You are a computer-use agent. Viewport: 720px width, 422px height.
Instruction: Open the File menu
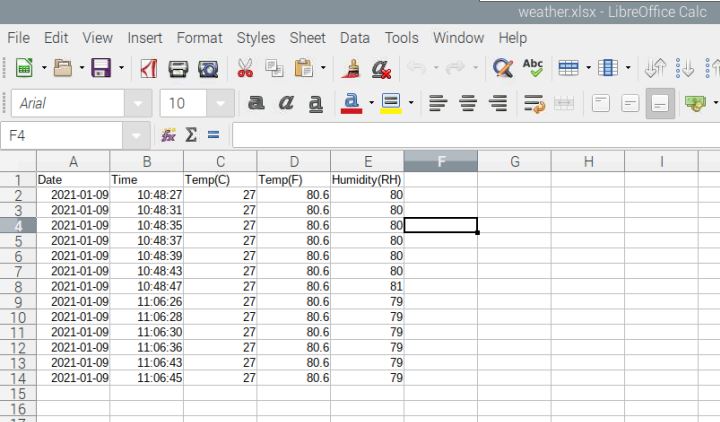click(x=18, y=38)
